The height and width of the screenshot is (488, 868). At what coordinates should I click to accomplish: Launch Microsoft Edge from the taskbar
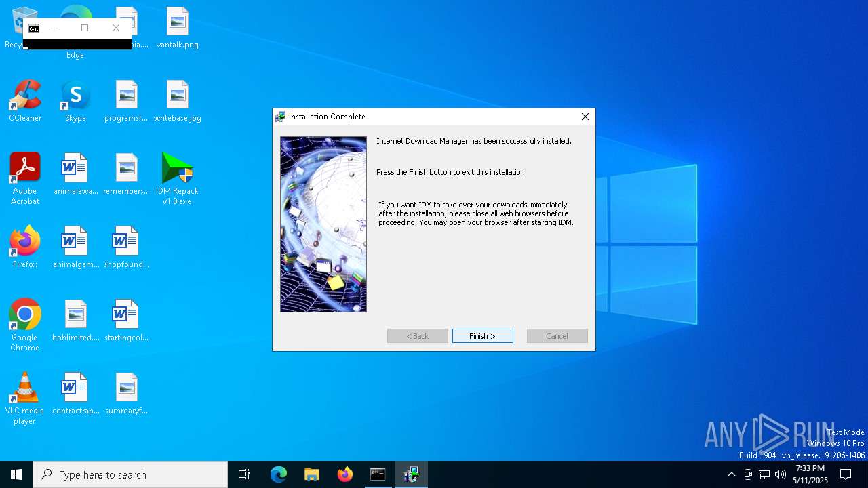[x=279, y=474]
